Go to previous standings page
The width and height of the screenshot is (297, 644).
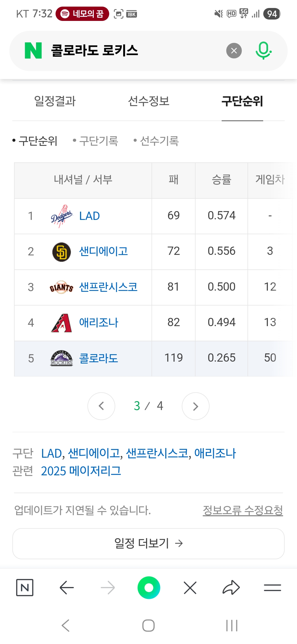pyautogui.click(x=101, y=406)
